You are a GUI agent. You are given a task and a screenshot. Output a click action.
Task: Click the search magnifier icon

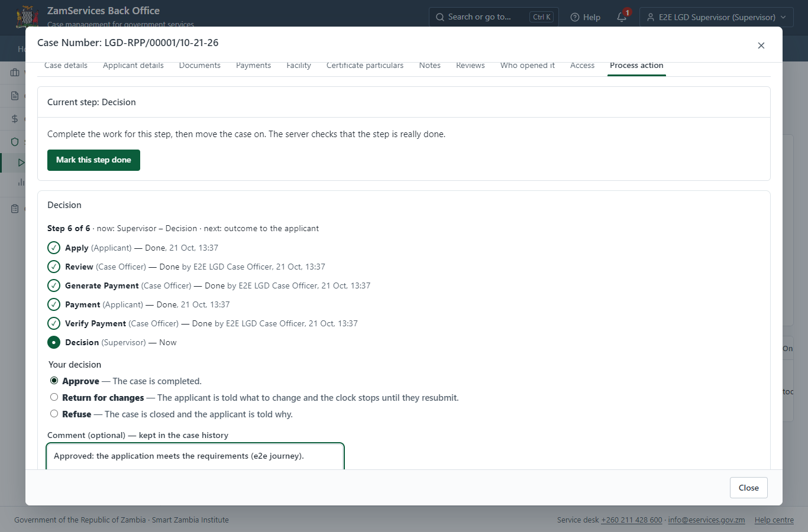[440, 17]
